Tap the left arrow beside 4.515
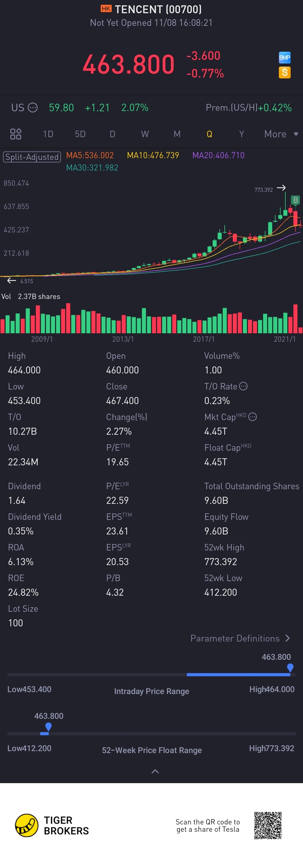This screenshot has height=868, width=303. 12,280
